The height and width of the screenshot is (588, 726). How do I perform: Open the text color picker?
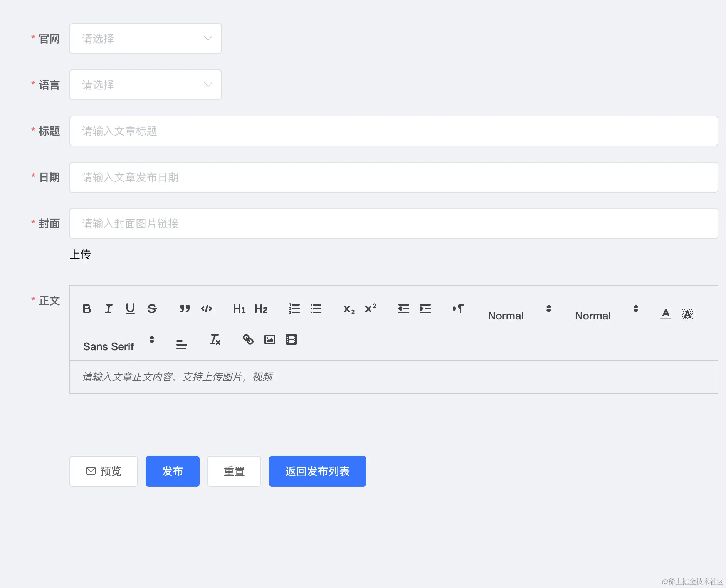coord(665,313)
